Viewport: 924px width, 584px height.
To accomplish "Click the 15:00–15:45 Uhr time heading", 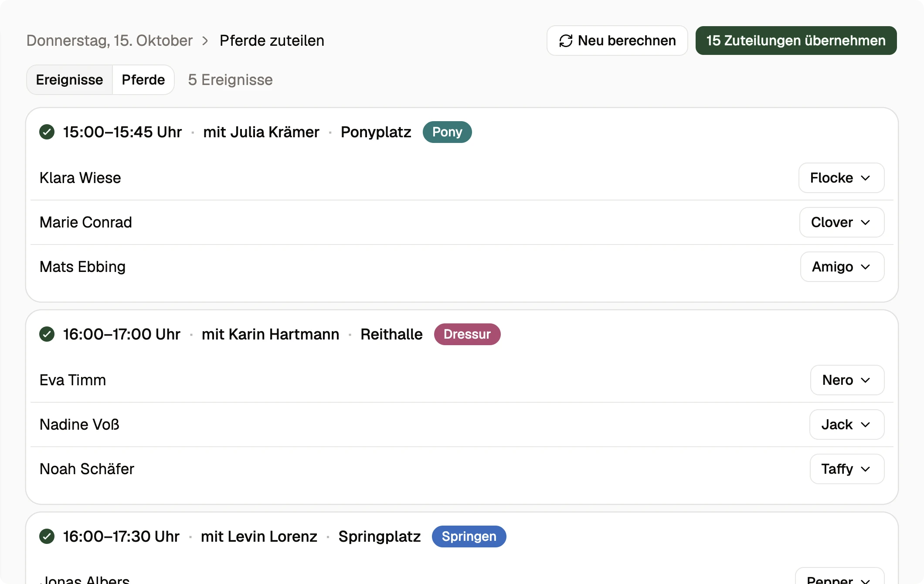I will click(122, 132).
